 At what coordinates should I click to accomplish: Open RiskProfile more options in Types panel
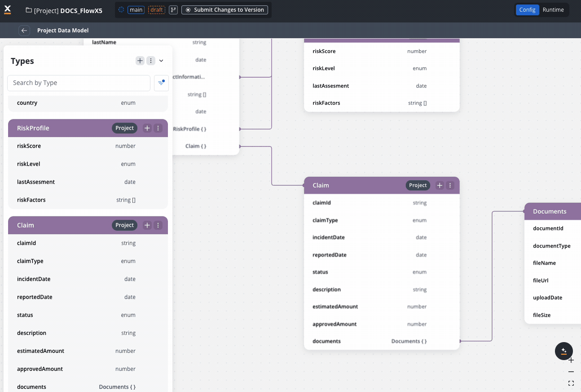click(x=158, y=128)
